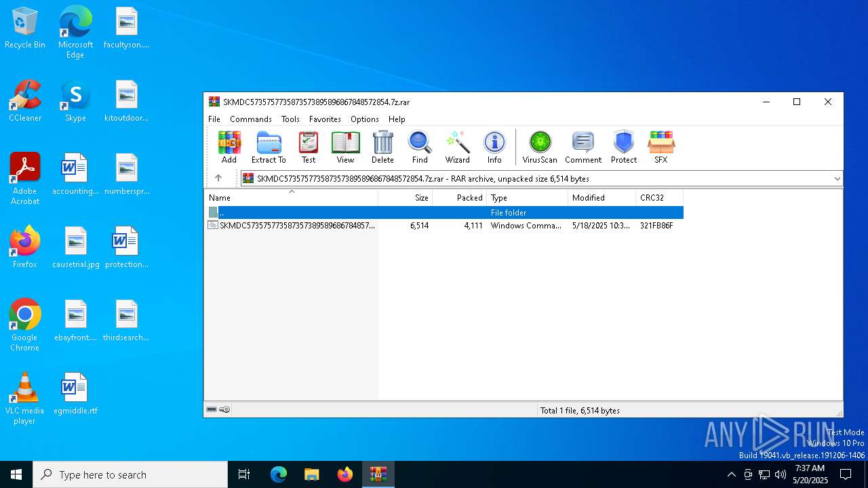Image resolution: width=868 pixels, height=488 pixels.
Task: Click the Add toolbar icon in WinRAR
Action: tap(229, 147)
